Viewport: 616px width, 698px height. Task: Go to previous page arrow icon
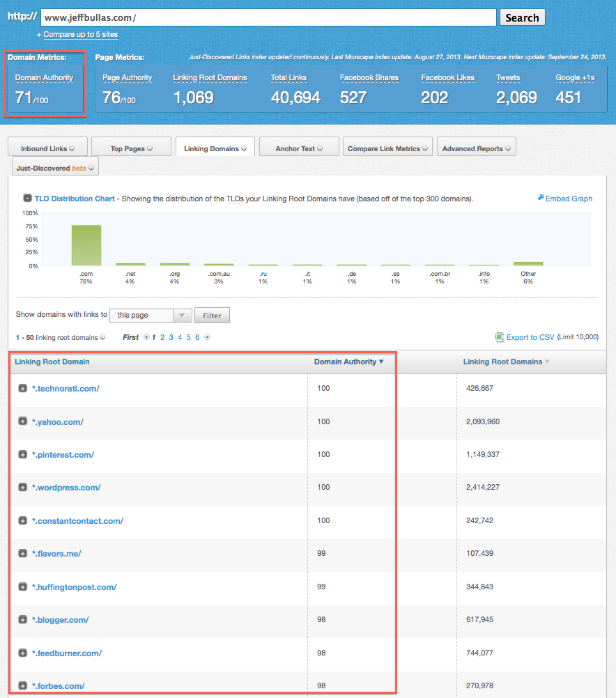[x=146, y=337]
